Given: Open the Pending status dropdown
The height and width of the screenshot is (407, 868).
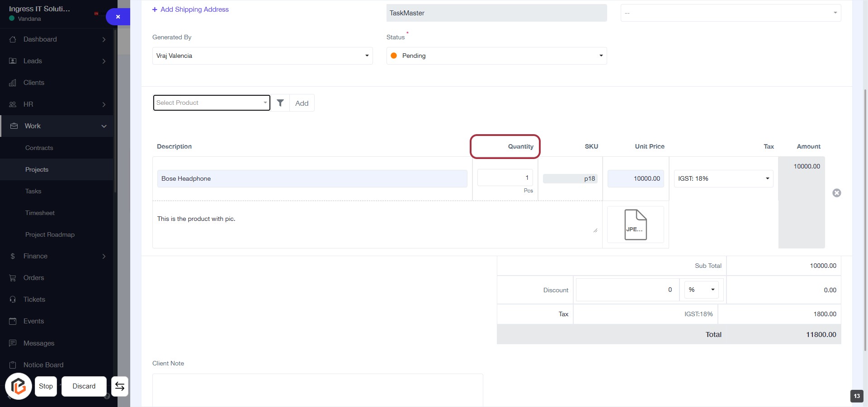Looking at the screenshot, I should (x=496, y=56).
